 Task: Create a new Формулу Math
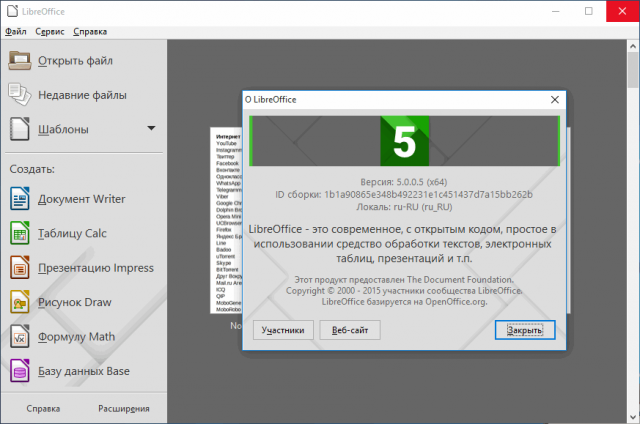[x=76, y=337]
